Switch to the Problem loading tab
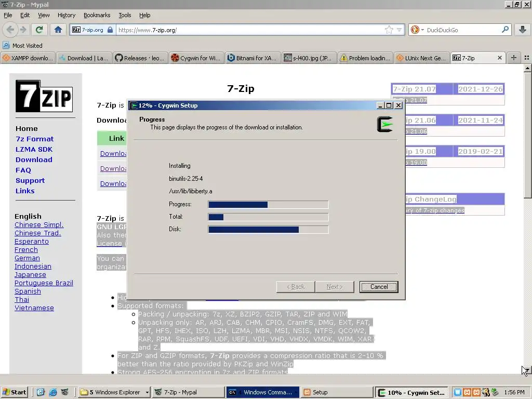532x399 pixels. tap(365, 58)
